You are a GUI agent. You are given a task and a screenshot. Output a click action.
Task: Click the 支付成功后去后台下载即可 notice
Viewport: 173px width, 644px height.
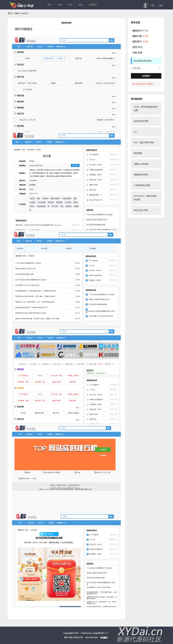tap(146, 84)
